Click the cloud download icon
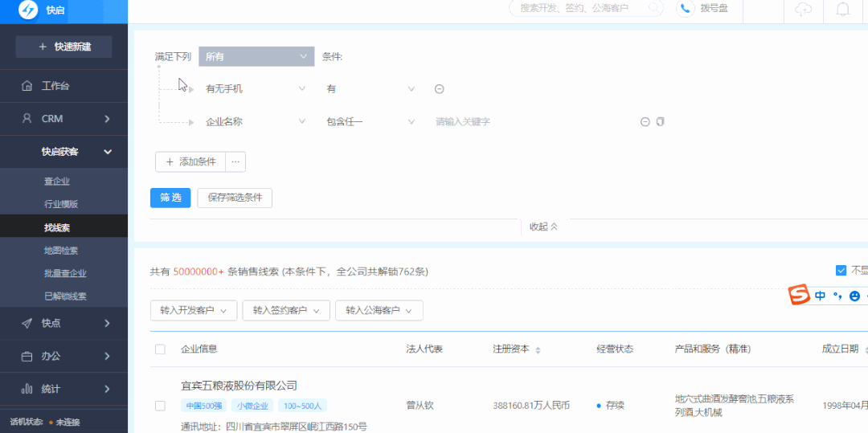868x433 pixels. point(803,10)
